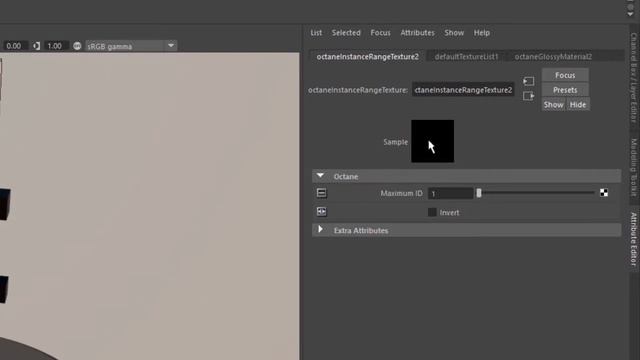Open the List menu

316,33
